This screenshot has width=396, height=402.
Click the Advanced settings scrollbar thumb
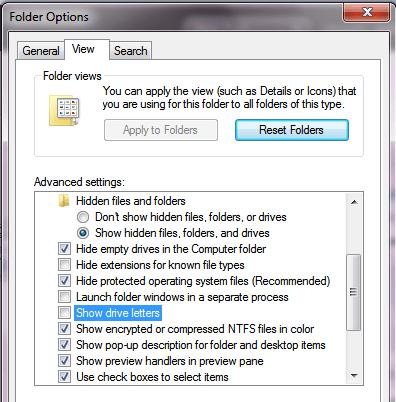[353, 292]
